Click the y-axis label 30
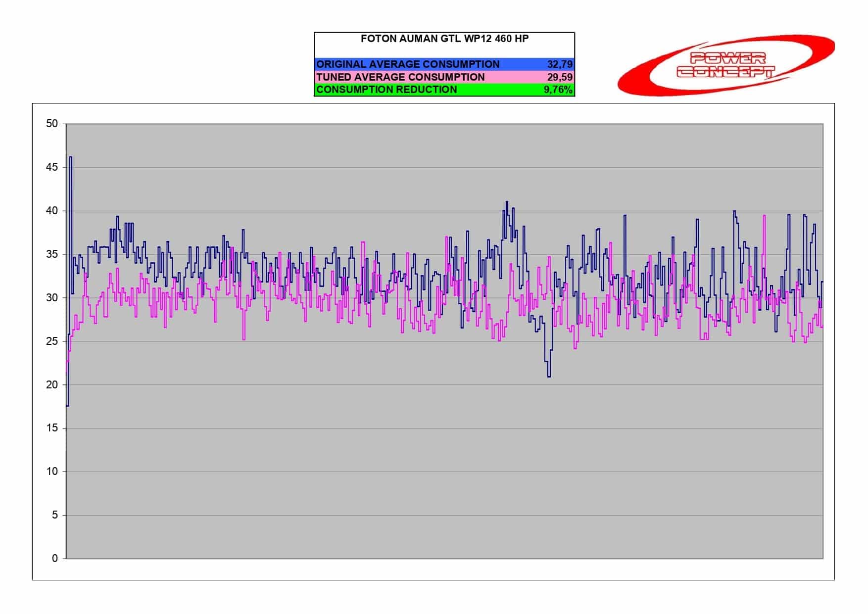Image resolution: width=868 pixels, height=614 pixels. click(52, 298)
